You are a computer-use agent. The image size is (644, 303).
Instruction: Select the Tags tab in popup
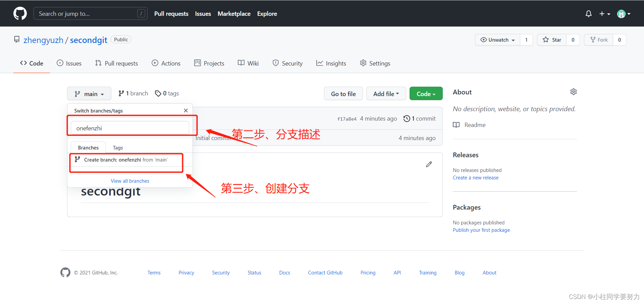[x=118, y=147]
